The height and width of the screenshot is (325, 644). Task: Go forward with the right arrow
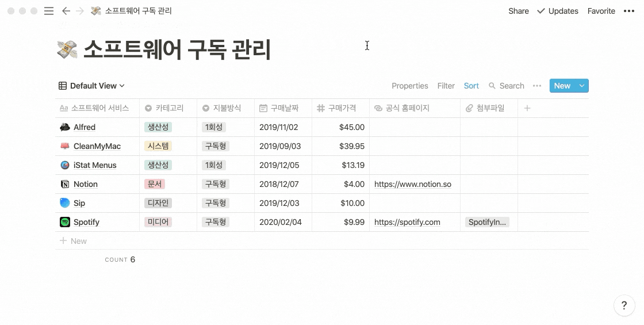point(80,11)
